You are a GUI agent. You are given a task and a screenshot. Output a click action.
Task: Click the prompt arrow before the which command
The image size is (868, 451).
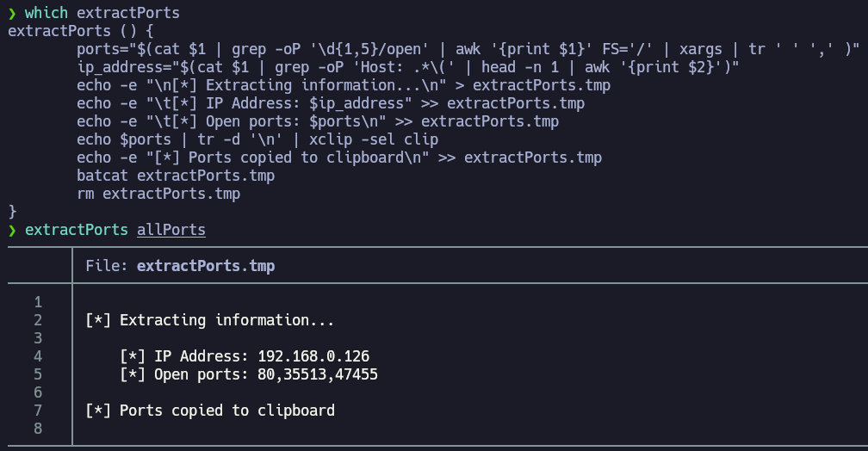point(12,13)
